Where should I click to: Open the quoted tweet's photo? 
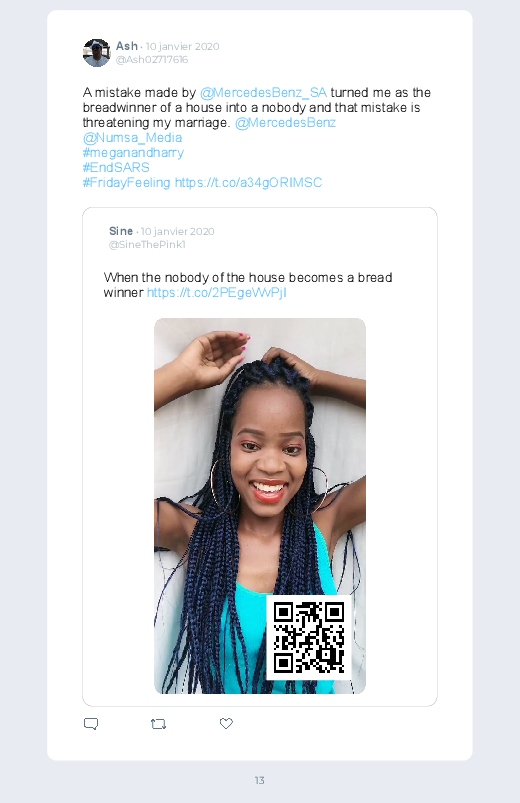260,506
